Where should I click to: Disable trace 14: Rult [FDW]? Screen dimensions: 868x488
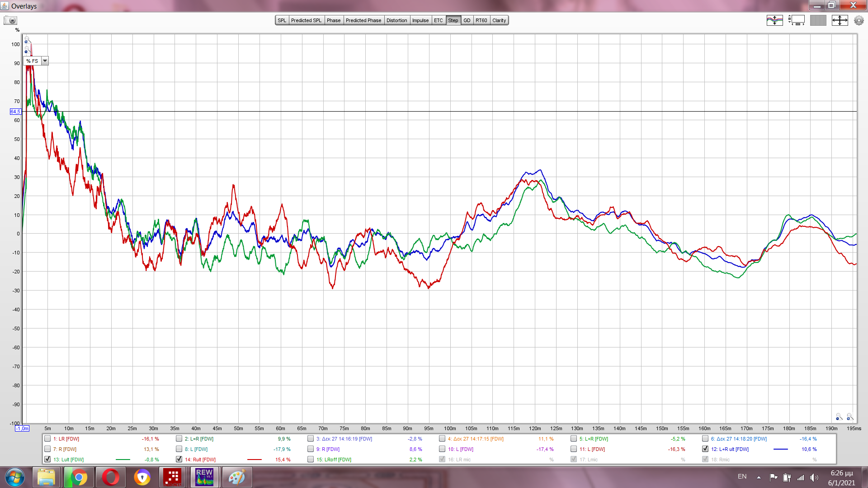click(179, 459)
